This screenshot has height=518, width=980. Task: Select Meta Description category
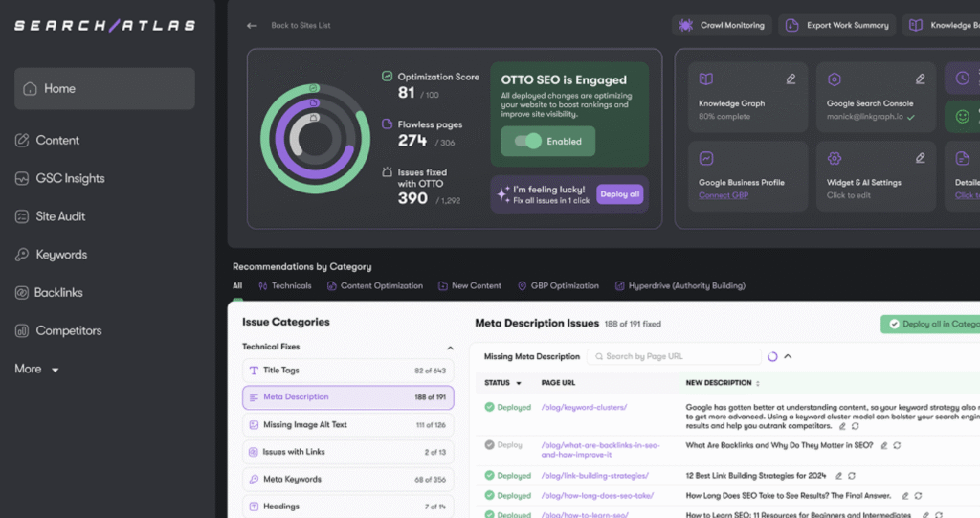(x=348, y=397)
